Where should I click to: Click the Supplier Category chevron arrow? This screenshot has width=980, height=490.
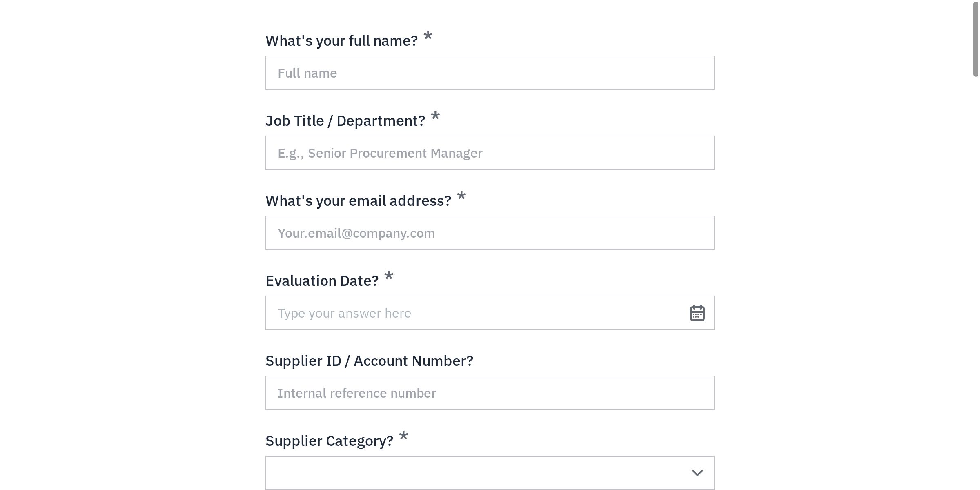pyautogui.click(x=697, y=472)
